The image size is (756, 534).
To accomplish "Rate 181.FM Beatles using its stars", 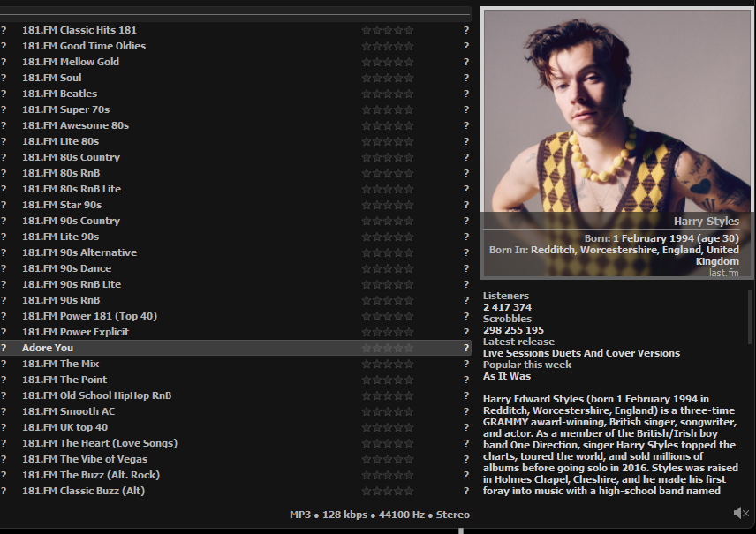I will click(388, 94).
